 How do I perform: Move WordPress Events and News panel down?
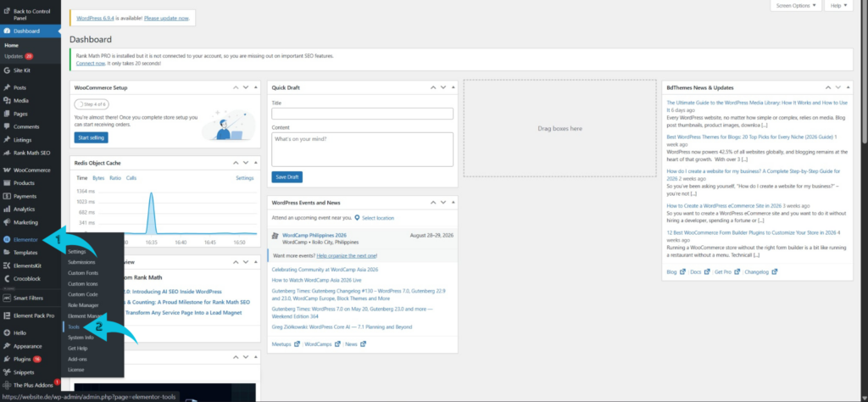443,203
